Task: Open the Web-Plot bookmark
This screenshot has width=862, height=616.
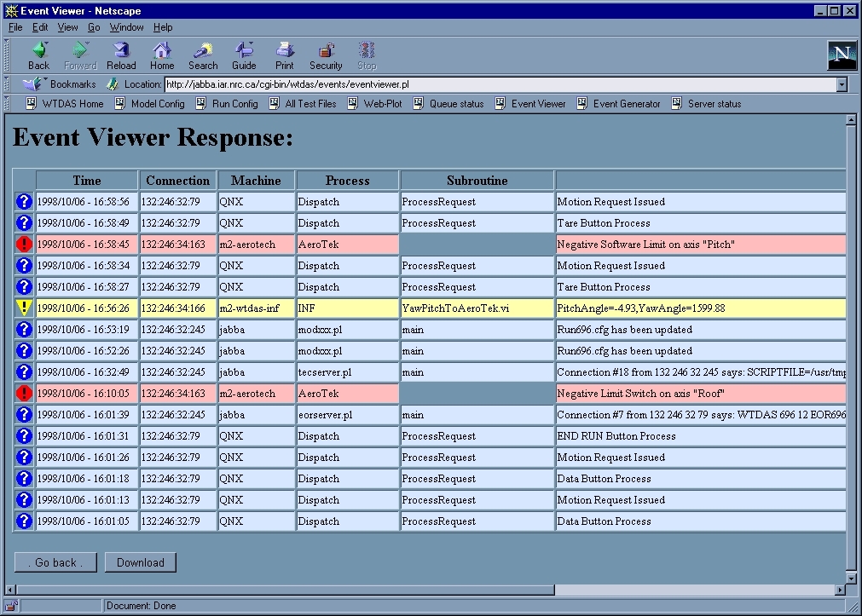Action: (x=375, y=103)
